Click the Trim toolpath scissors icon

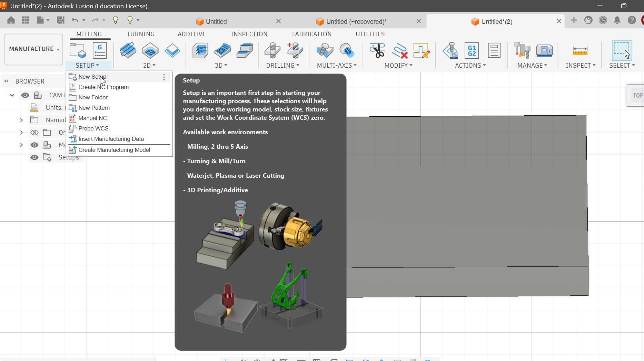point(377,50)
